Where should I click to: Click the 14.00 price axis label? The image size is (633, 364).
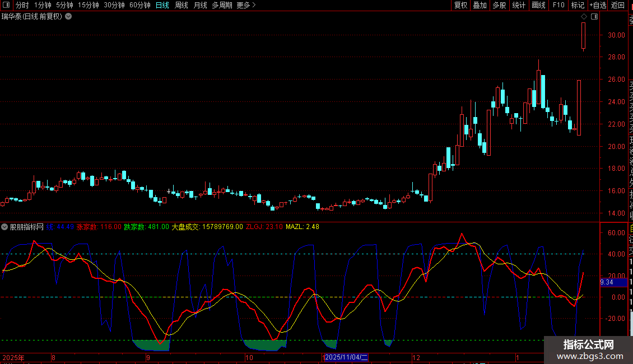pos(616,213)
